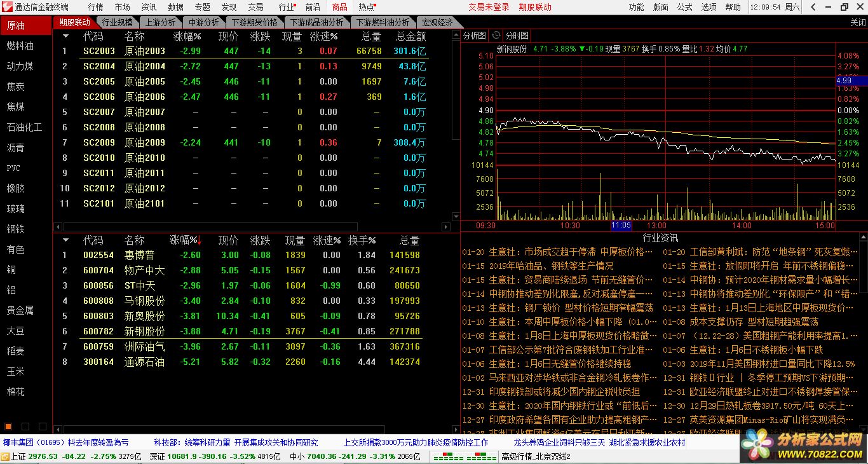This screenshot has width=868, height=464.
Task: Switch to the 下游燃料油分析 tab
Action: point(383,22)
